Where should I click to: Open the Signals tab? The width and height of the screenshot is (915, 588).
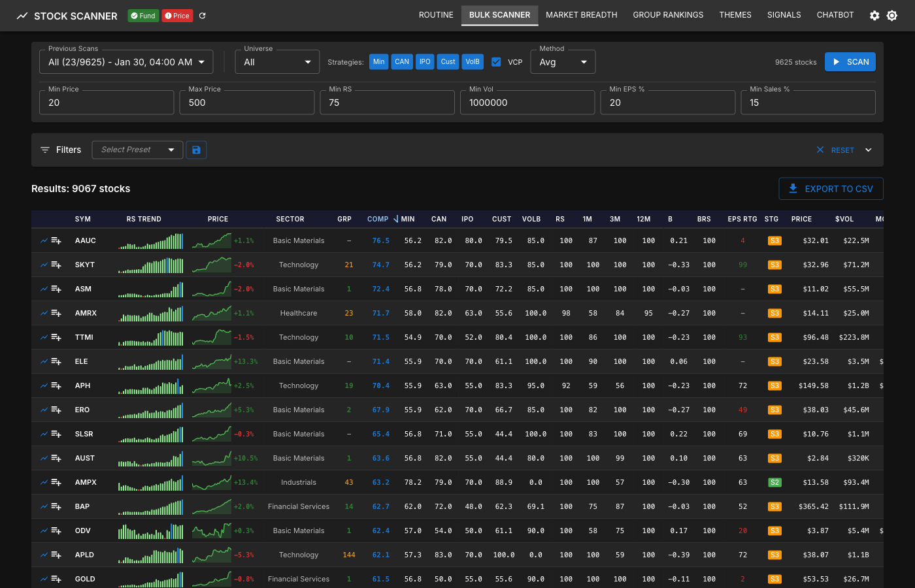[784, 15]
